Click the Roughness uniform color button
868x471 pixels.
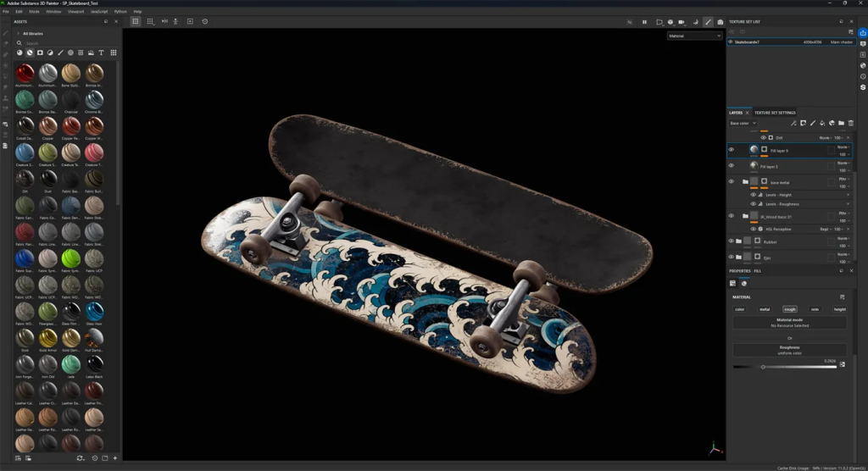click(x=789, y=350)
